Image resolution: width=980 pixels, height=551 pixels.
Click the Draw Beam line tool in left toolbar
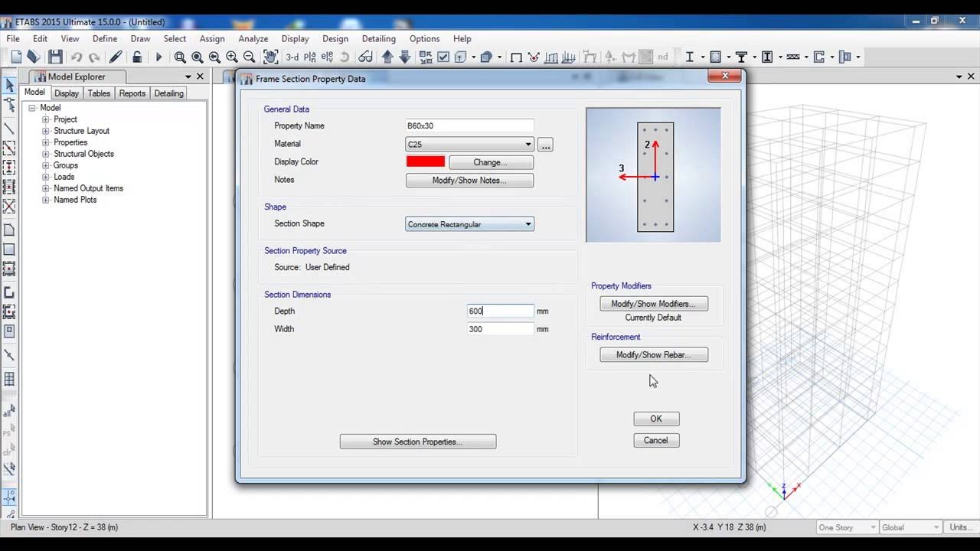point(9,129)
